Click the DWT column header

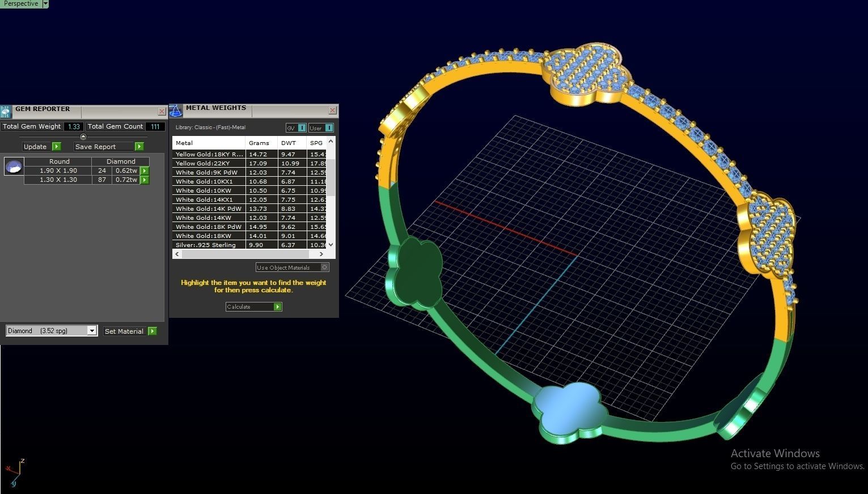(292, 143)
